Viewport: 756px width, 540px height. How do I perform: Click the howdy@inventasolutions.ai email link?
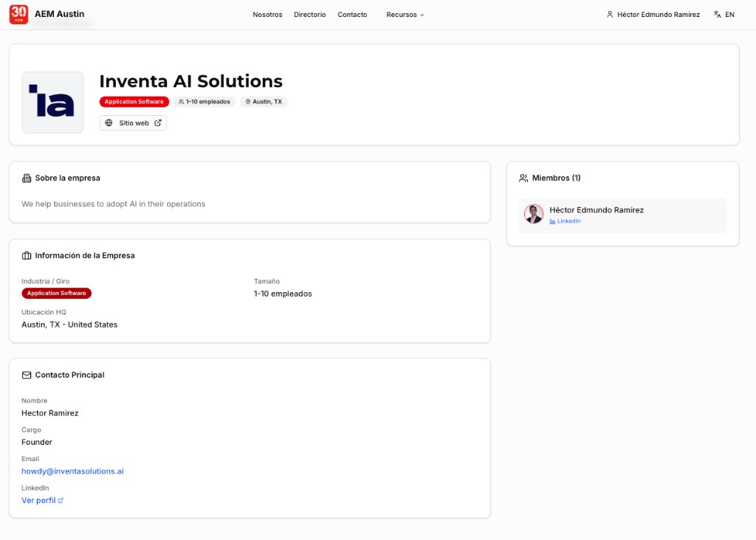point(72,471)
